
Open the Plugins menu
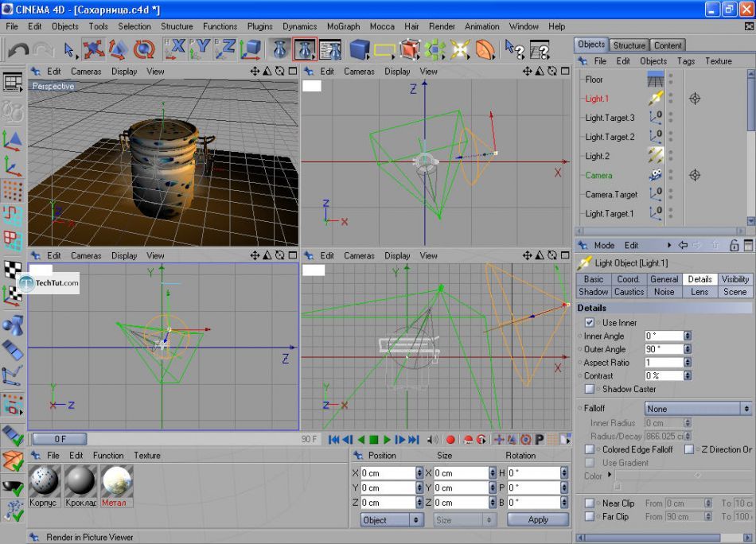pos(260,26)
